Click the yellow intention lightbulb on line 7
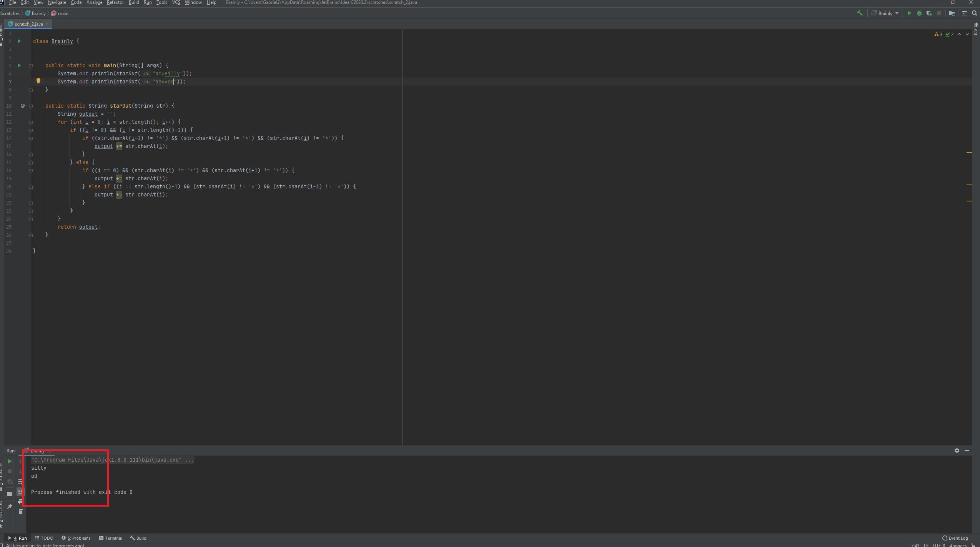This screenshot has width=980, height=547. (x=38, y=81)
